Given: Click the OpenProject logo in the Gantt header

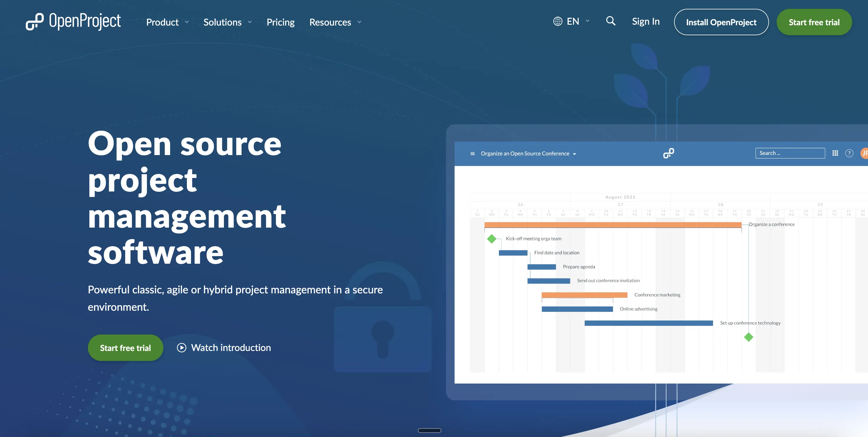Looking at the screenshot, I should [668, 153].
